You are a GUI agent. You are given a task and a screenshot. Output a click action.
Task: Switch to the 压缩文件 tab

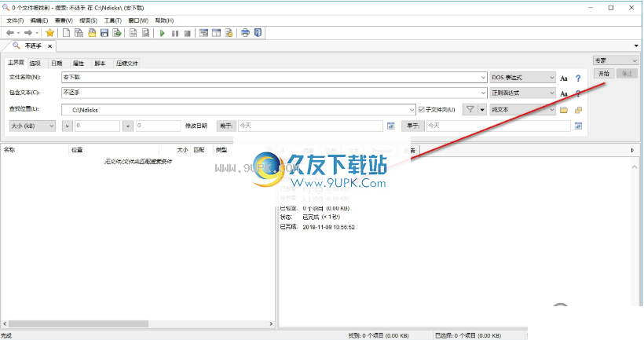(x=127, y=64)
